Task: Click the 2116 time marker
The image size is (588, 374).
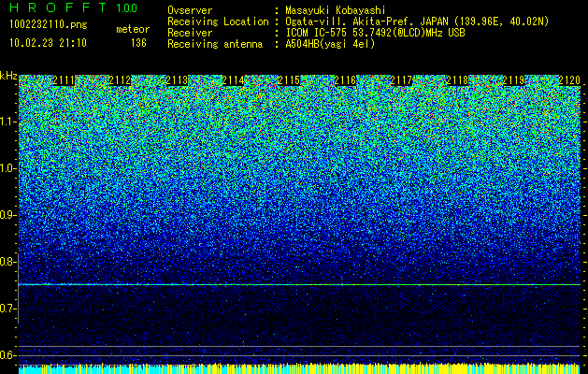Action: click(x=345, y=80)
